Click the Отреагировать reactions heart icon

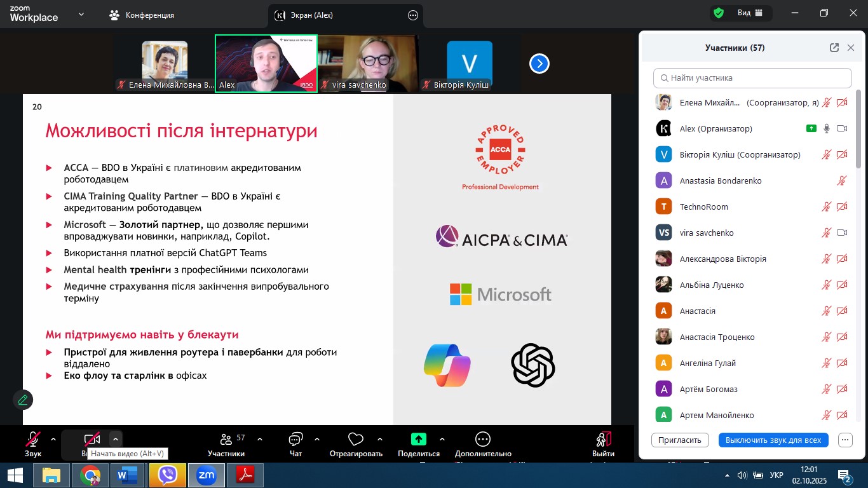(x=356, y=439)
